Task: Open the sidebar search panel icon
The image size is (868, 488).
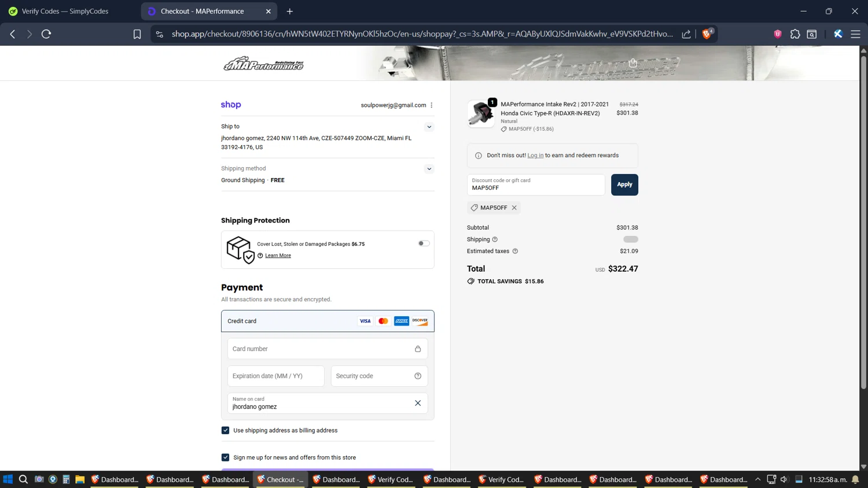Action: [812, 34]
